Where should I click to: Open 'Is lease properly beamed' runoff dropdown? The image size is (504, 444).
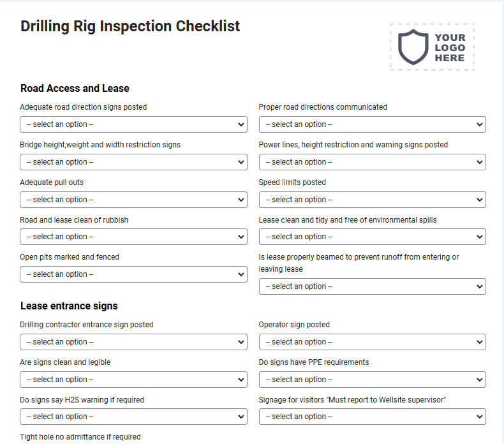pyautogui.click(x=372, y=286)
